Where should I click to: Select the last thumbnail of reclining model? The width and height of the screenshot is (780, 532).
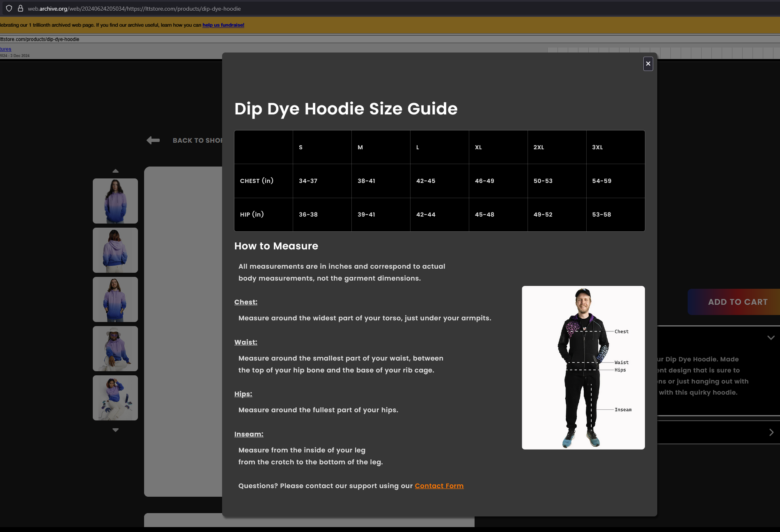115,398
